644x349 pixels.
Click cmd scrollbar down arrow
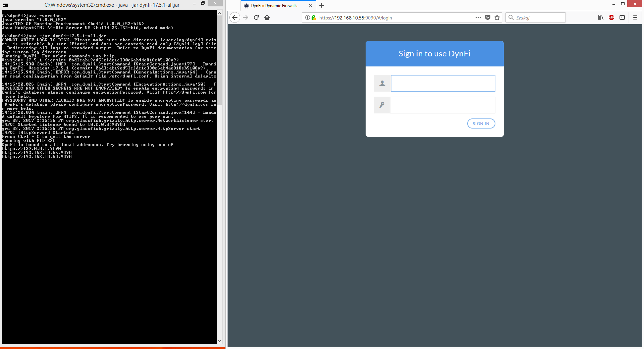(x=219, y=341)
